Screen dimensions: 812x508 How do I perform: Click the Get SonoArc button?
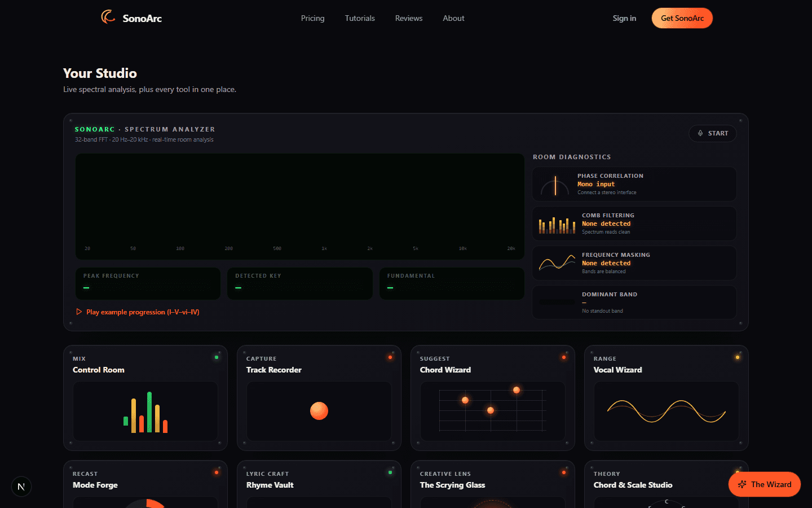[682, 18]
